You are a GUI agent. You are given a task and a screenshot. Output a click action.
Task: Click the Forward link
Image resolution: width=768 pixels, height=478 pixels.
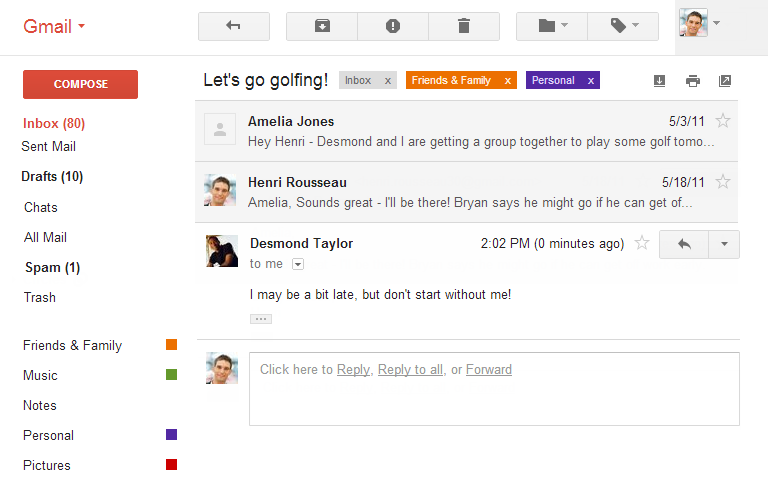[488, 370]
